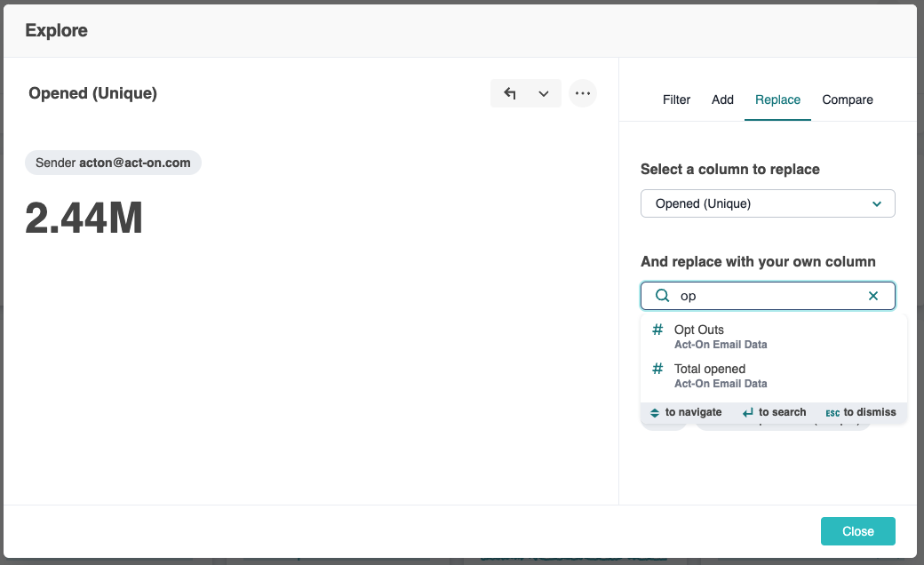Expand the Opened (Unique) column dropdown
Image resolution: width=924 pixels, height=565 pixels.
768,203
